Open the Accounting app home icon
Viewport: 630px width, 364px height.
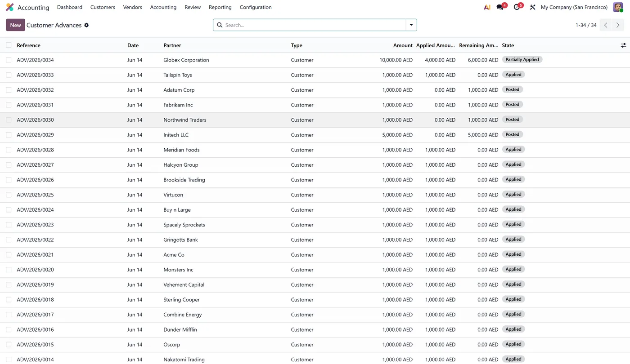[x=9, y=7]
